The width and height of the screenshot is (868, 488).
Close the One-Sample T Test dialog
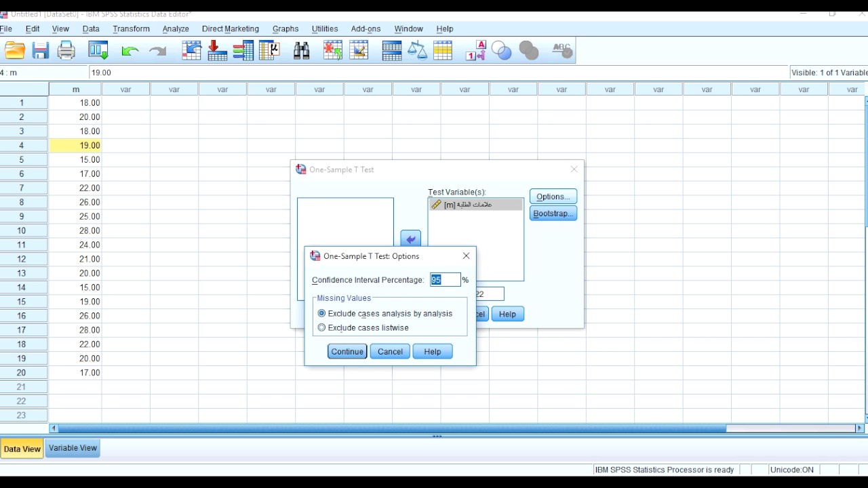[x=574, y=169]
